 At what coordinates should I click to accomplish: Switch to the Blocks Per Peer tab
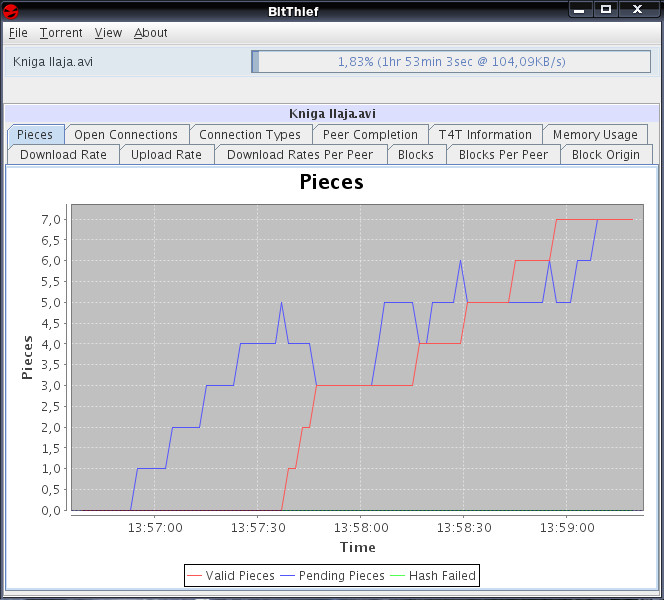pos(504,155)
